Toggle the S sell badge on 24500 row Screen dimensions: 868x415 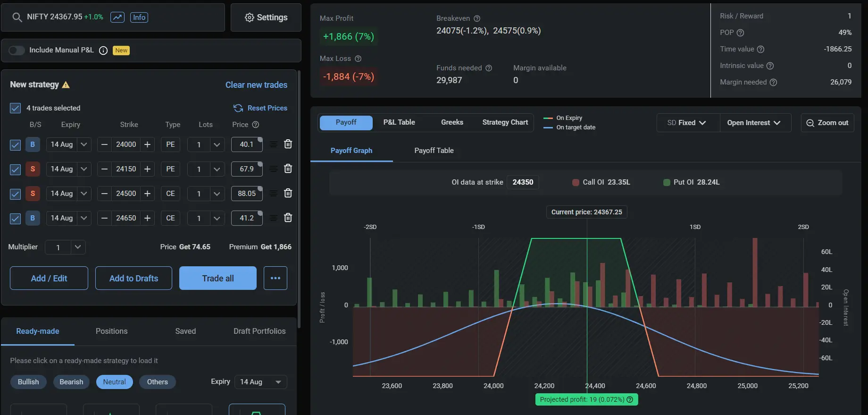click(x=33, y=194)
